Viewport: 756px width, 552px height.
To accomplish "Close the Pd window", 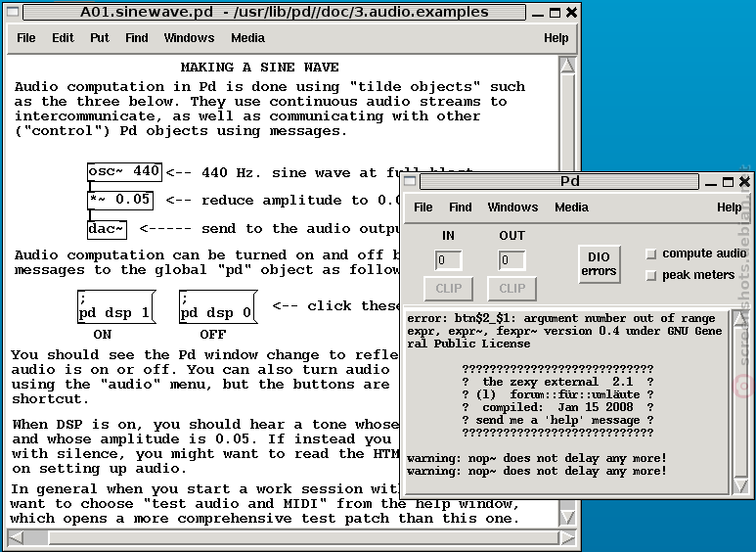I will coord(745,182).
